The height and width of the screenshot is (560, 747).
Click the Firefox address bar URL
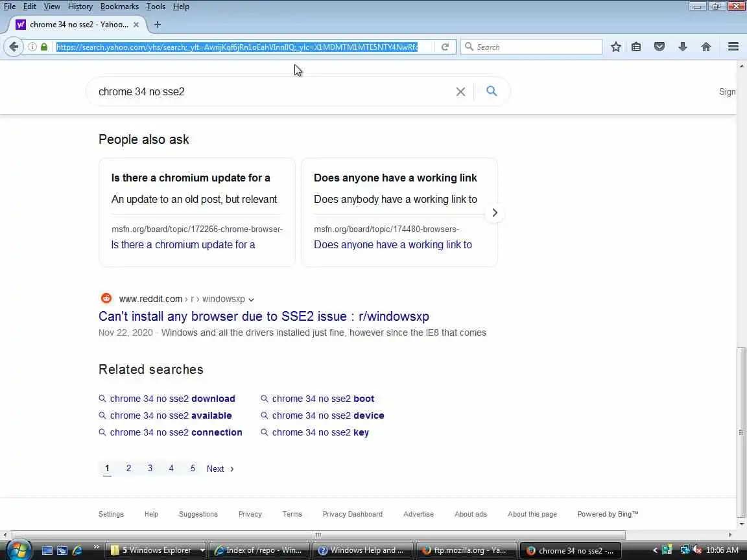tap(237, 47)
